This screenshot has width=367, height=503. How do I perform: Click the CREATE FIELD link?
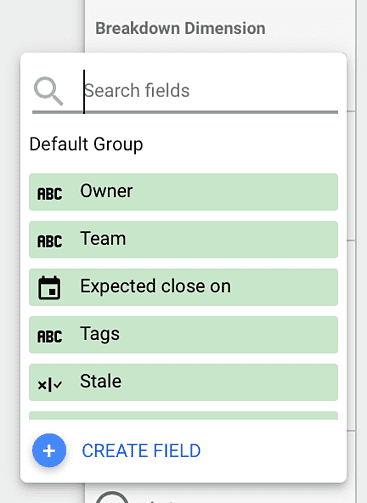(141, 451)
